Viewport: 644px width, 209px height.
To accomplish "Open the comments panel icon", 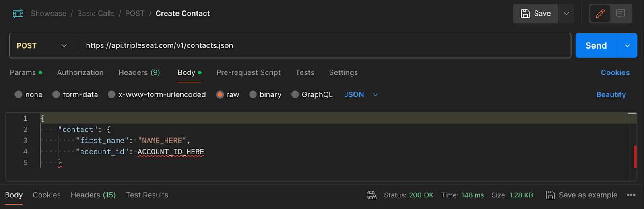I will pyautogui.click(x=621, y=14).
